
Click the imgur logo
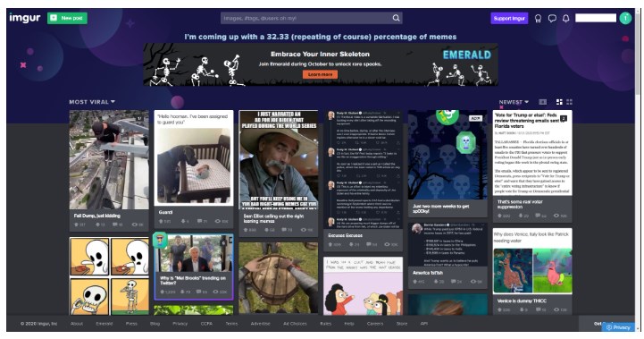pyautogui.click(x=25, y=18)
